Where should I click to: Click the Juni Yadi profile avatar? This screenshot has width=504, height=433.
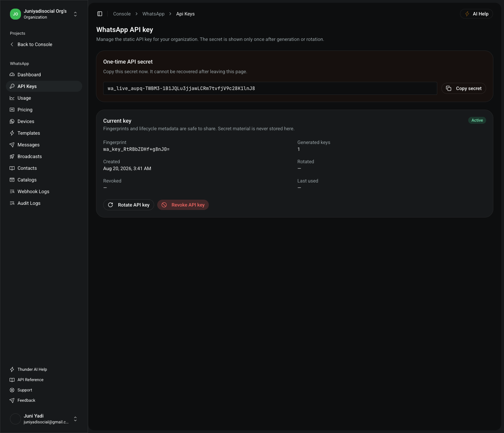(15, 419)
